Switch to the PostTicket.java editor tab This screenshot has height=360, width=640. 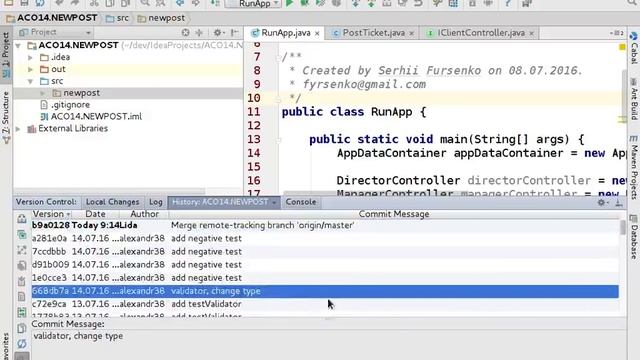(x=373, y=33)
